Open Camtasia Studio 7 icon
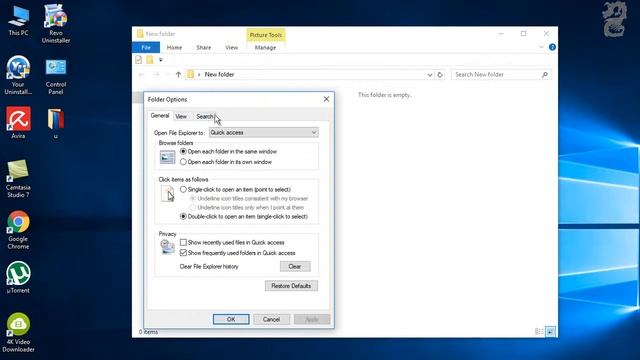 18,179
